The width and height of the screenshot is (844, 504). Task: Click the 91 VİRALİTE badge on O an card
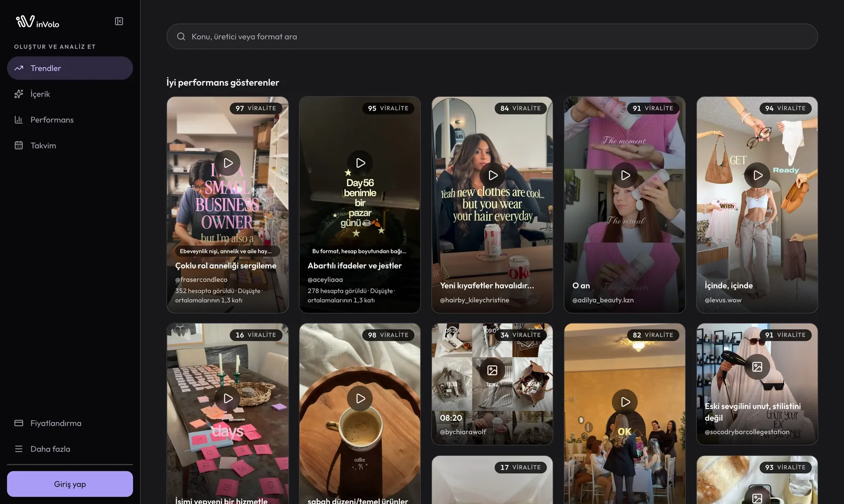coord(653,108)
